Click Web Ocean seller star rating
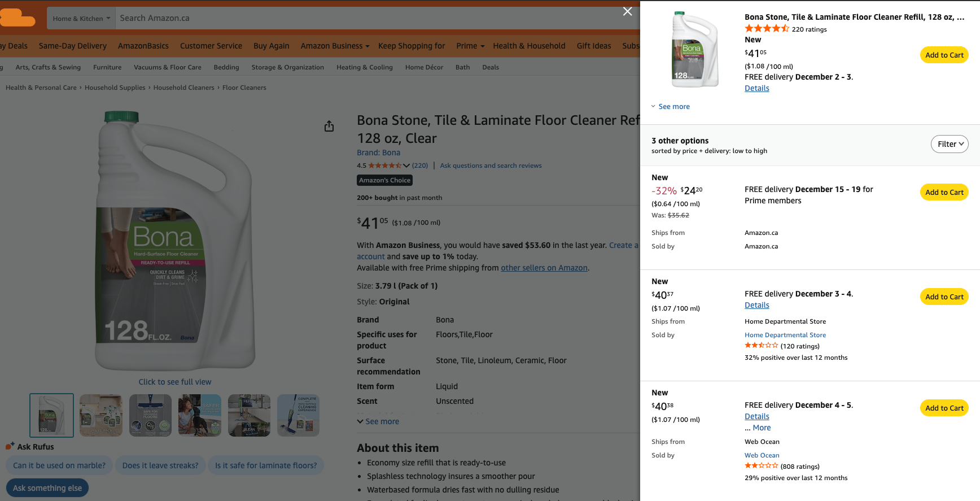Viewport: 980px width, 501px height. [761, 466]
